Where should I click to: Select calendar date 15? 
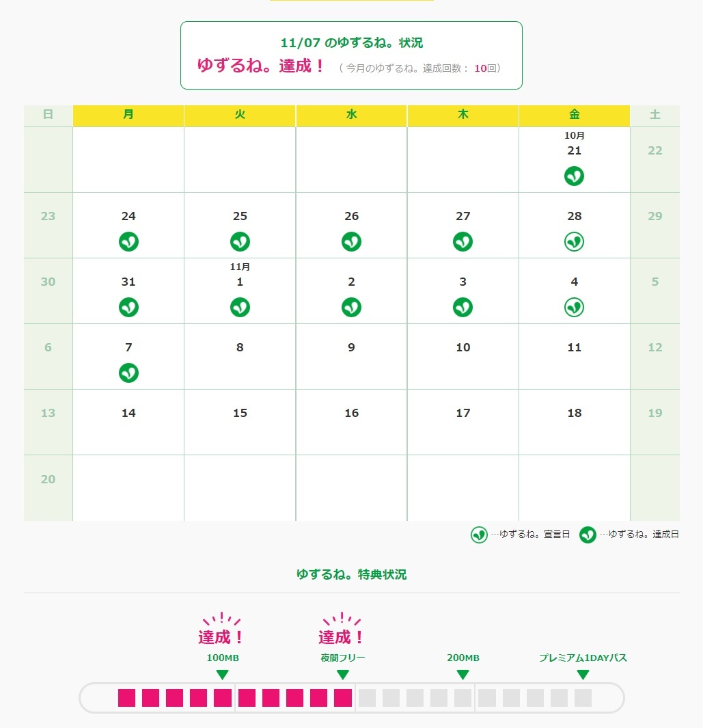point(240,413)
